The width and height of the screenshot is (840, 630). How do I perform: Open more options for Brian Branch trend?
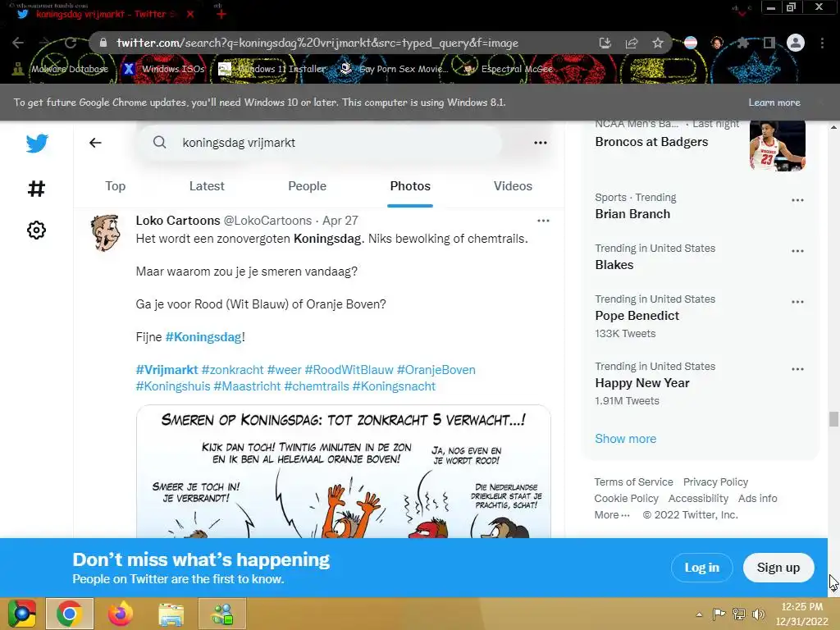(x=797, y=200)
